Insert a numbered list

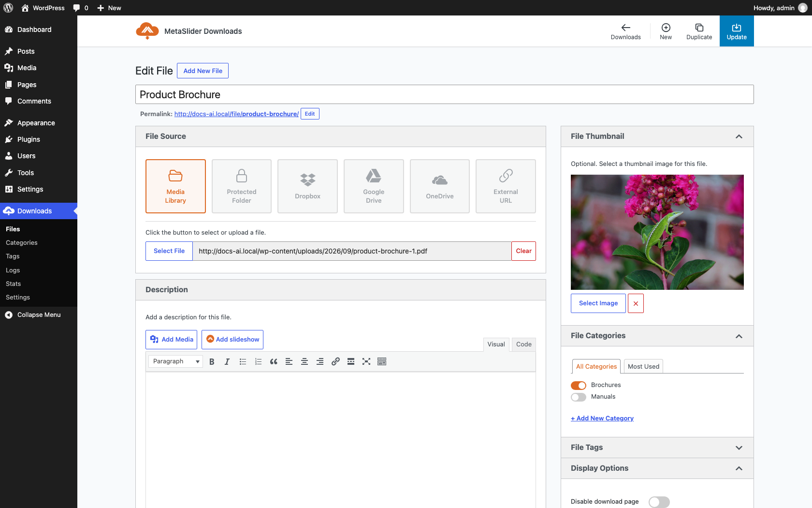[x=258, y=361]
